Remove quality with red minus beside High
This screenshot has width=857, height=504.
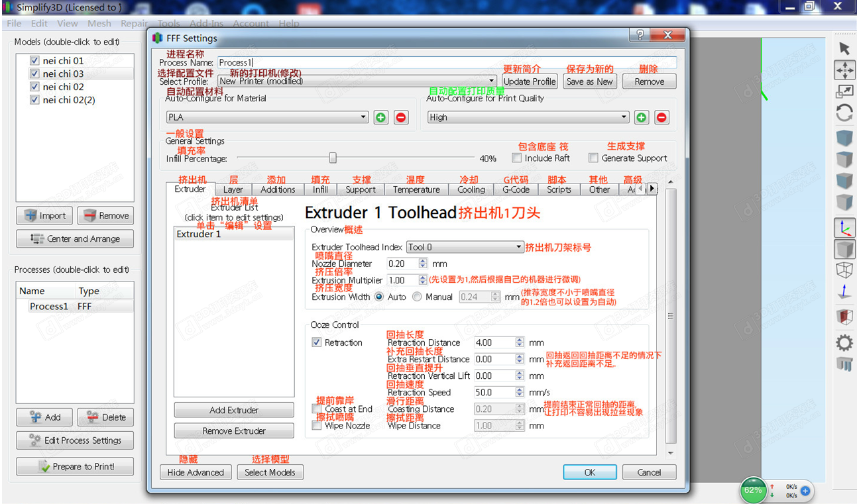pos(661,117)
